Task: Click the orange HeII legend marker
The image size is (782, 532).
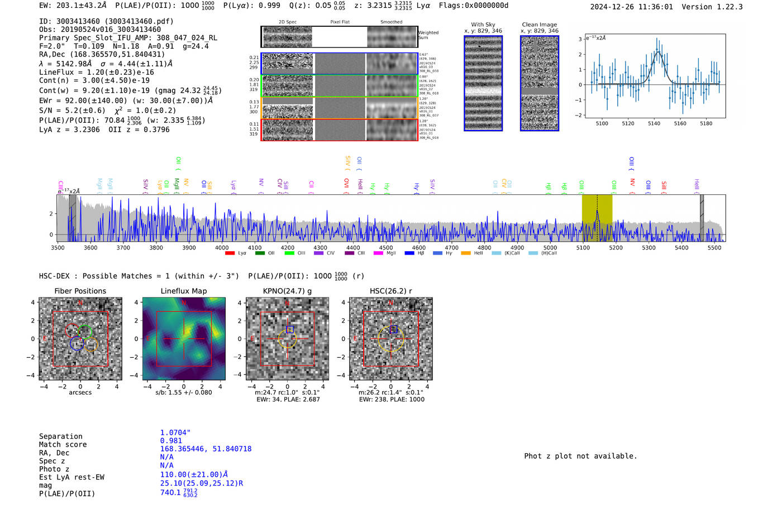Action: [465, 253]
